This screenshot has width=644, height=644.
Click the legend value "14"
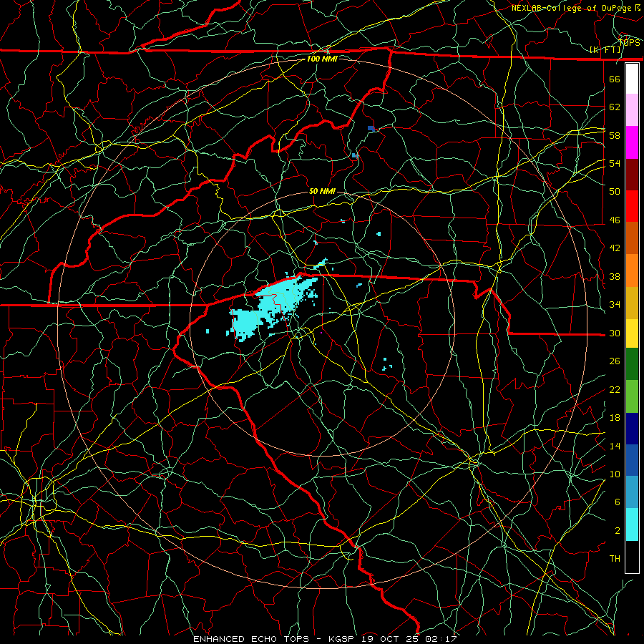(615, 446)
